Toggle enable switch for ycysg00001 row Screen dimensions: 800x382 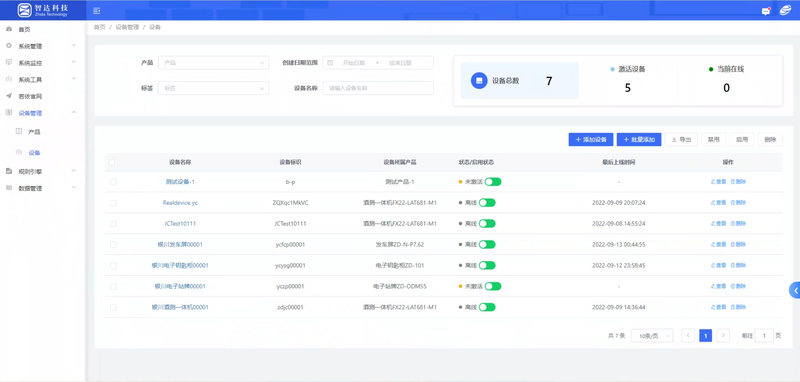pyautogui.click(x=487, y=265)
